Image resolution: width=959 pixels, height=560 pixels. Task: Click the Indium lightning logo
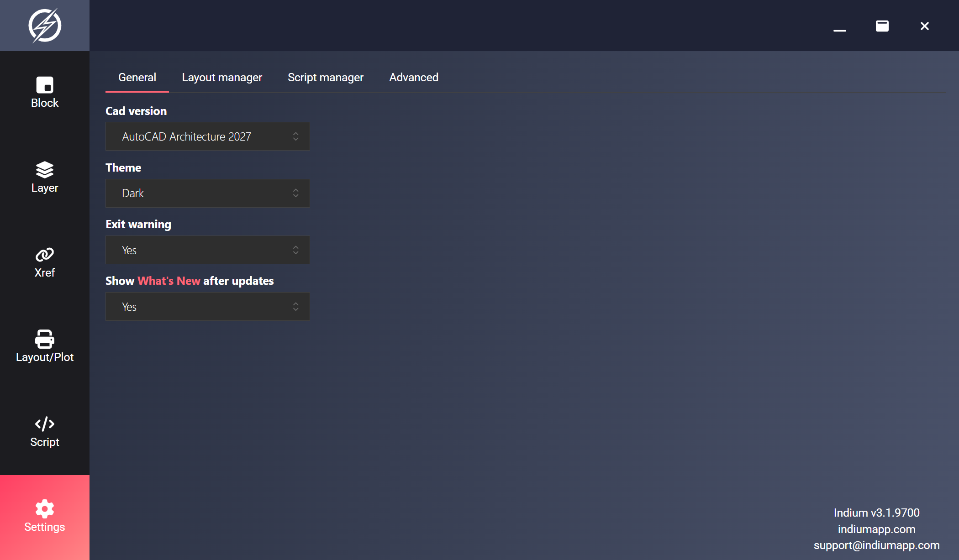[45, 26]
